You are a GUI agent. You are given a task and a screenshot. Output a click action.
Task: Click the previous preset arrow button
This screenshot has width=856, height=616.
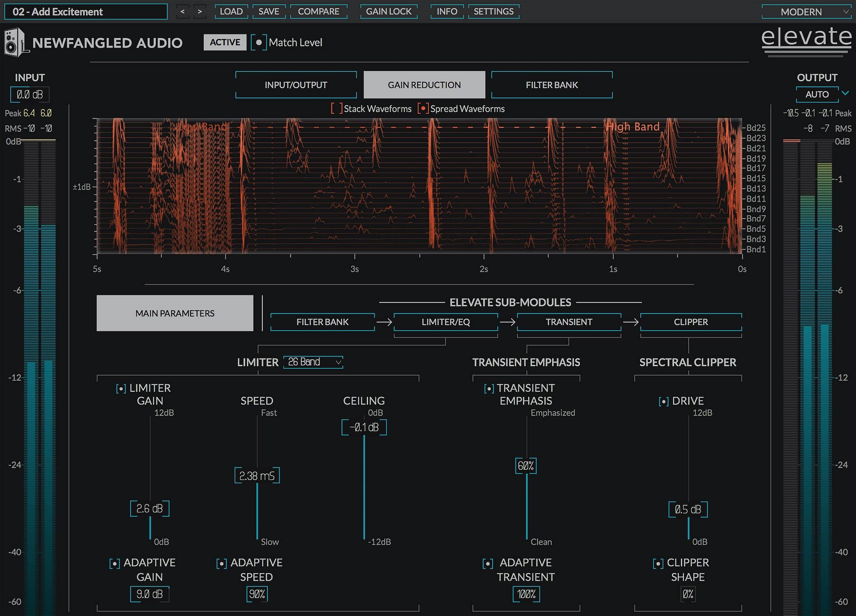tap(183, 11)
